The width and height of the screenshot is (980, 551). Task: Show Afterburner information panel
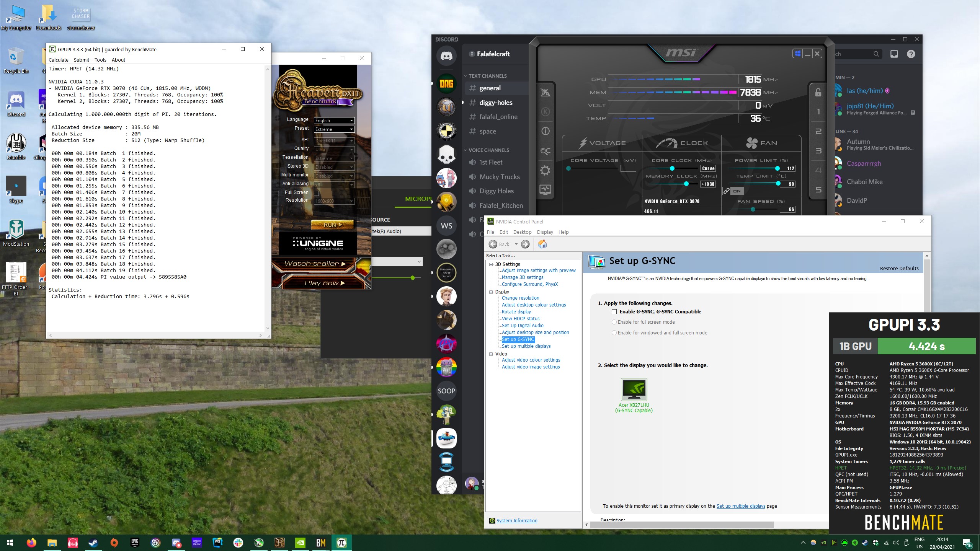click(545, 131)
